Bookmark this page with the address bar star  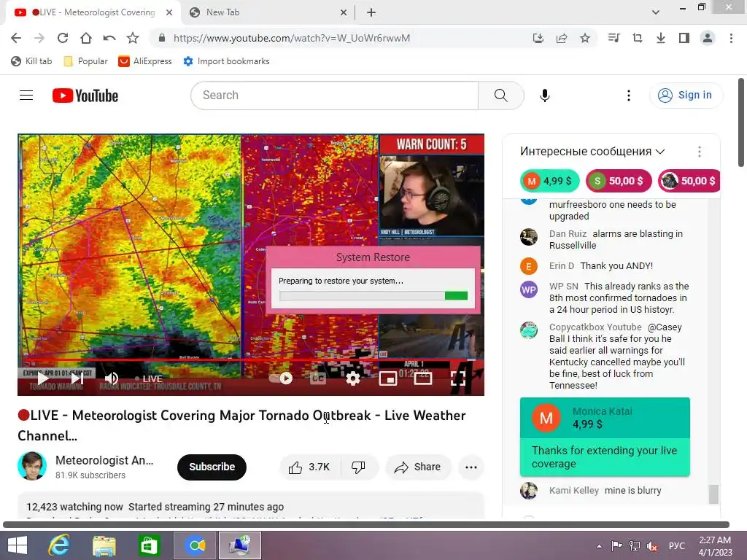coord(585,38)
